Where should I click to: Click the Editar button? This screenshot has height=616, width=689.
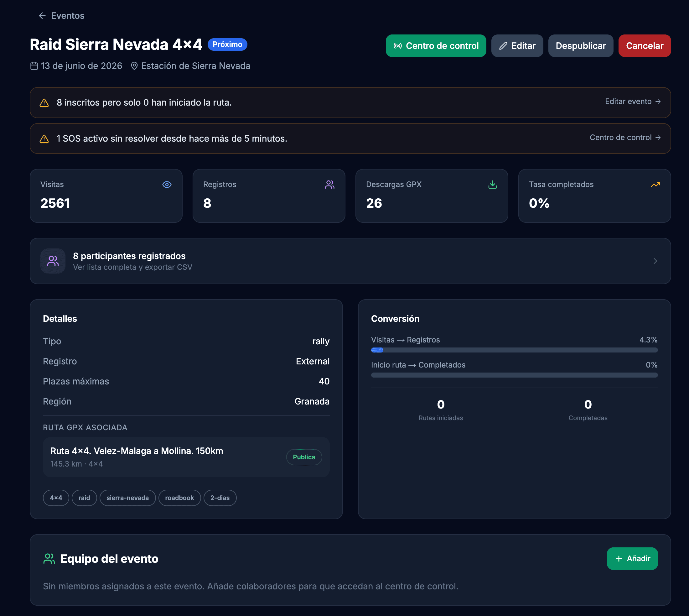pos(517,46)
